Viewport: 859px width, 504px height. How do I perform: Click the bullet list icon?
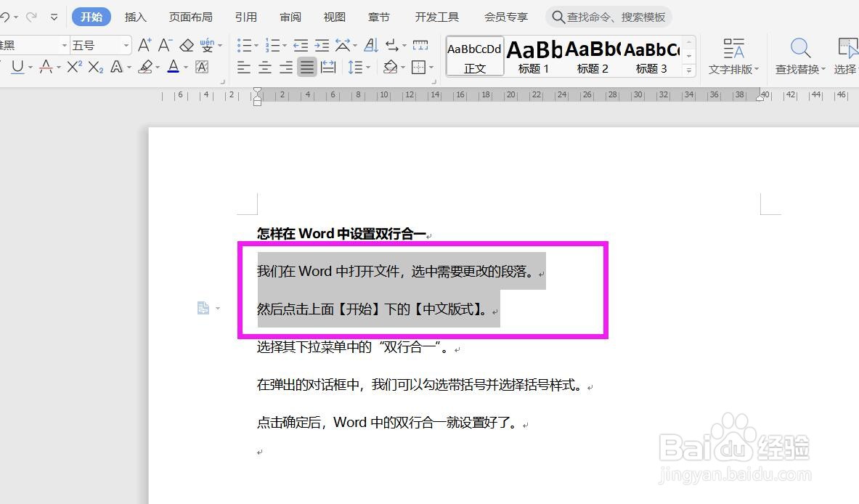(x=244, y=45)
